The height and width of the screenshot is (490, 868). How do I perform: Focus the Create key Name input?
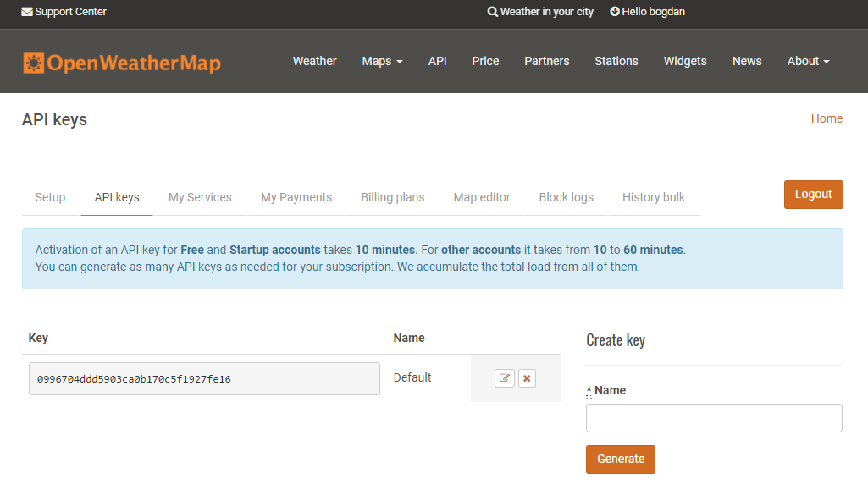tap(714, 418)
